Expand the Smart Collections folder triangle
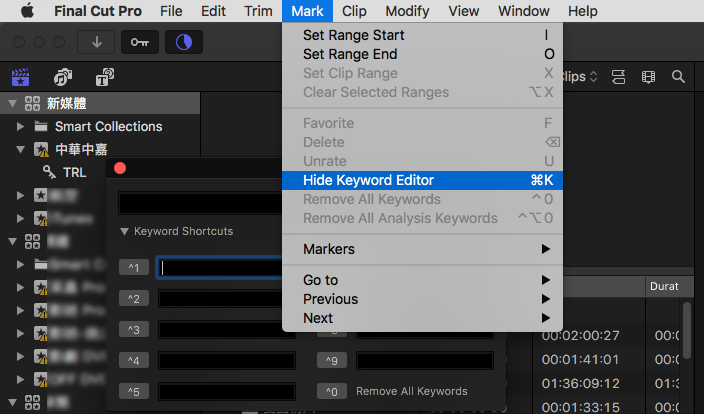Screen dimensions: 704x414 pyautogui.click(x=20, y=127)
